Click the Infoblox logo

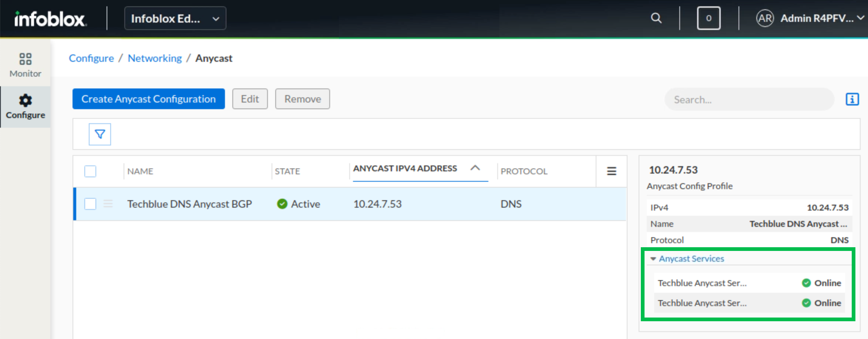click(50, 19)
